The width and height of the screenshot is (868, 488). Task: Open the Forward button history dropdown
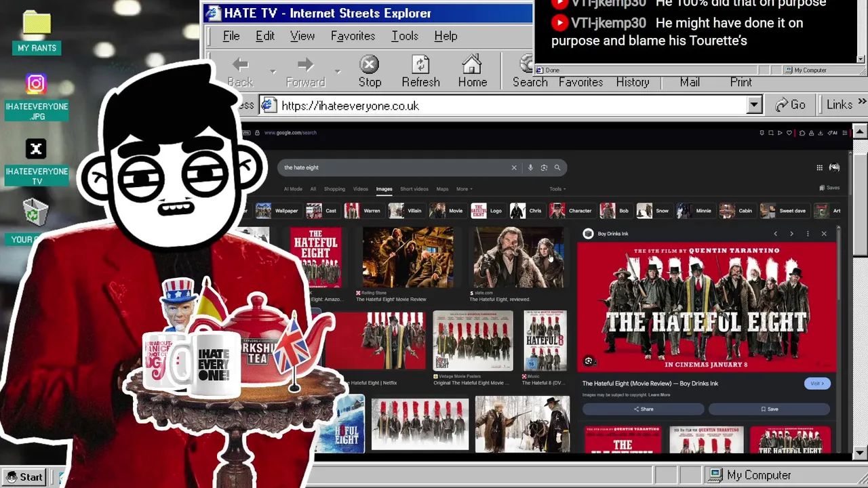pyautogui.click(x=337, y=72)
